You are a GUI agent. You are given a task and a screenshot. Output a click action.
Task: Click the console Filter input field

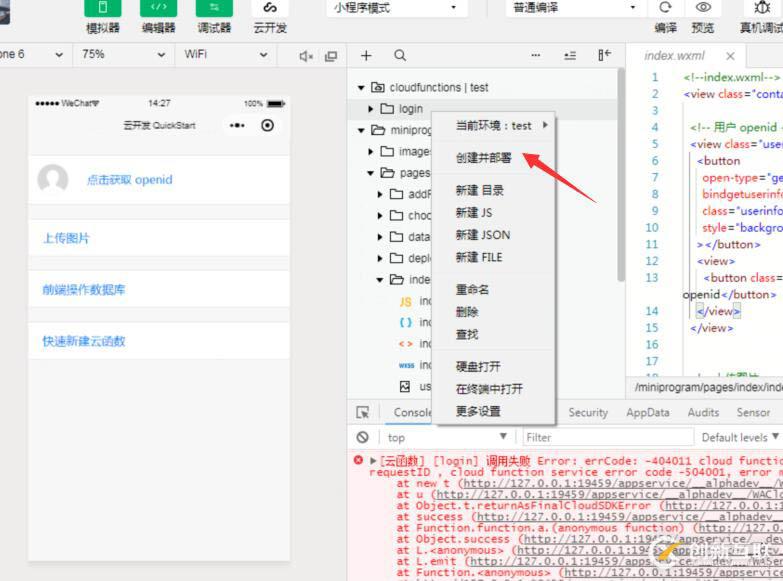[608, 437]
